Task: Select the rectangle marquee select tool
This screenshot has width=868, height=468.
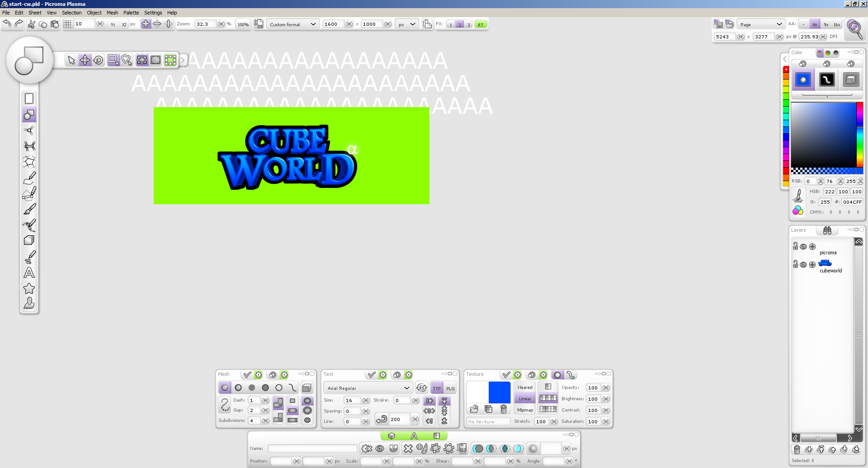Action: tap(113, 60)
